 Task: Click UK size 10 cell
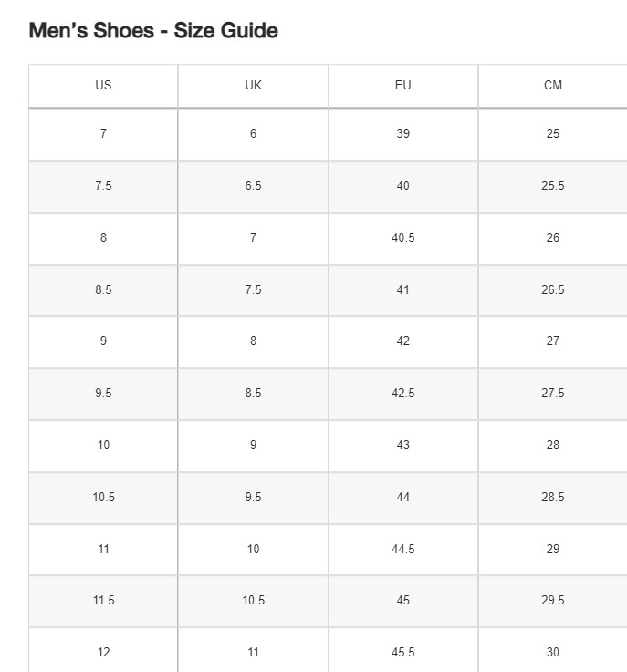pyautogui.click(x=253, y=549)
